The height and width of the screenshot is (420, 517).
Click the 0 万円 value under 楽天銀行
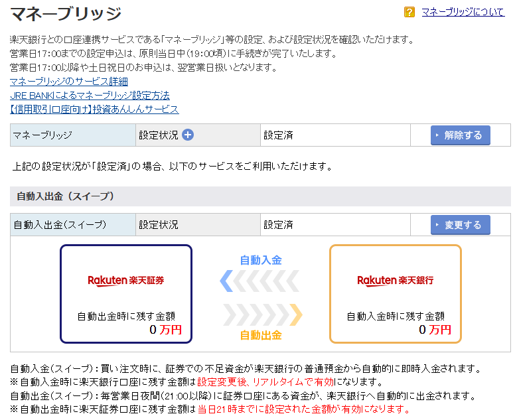click(435, 330)
